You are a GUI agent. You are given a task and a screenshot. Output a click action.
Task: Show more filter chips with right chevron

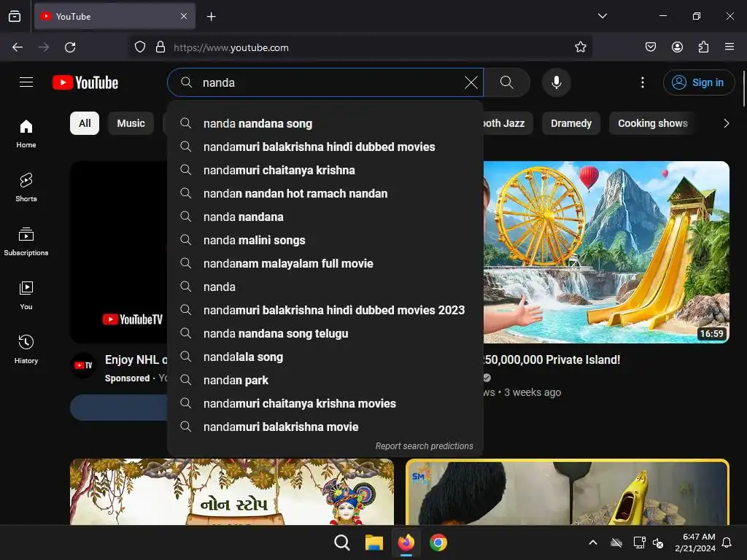coord(726,123)
